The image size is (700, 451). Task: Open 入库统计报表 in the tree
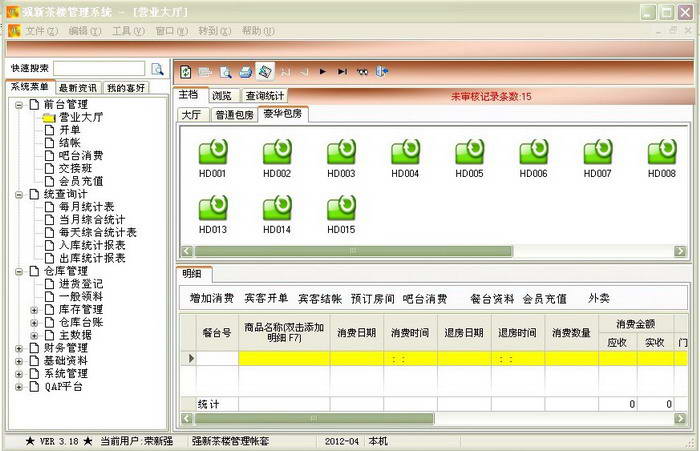click(92, 245)
